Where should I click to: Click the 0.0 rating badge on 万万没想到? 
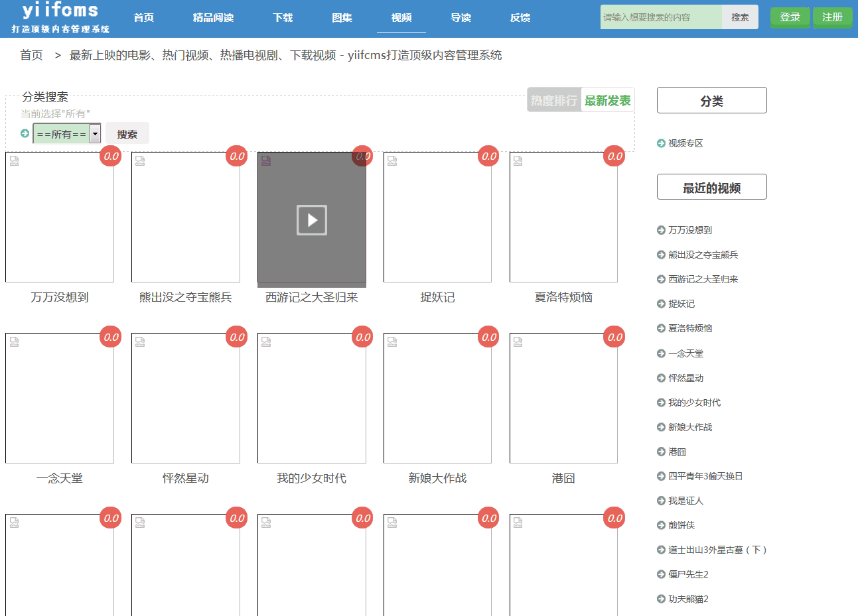[x=111, y=156]
